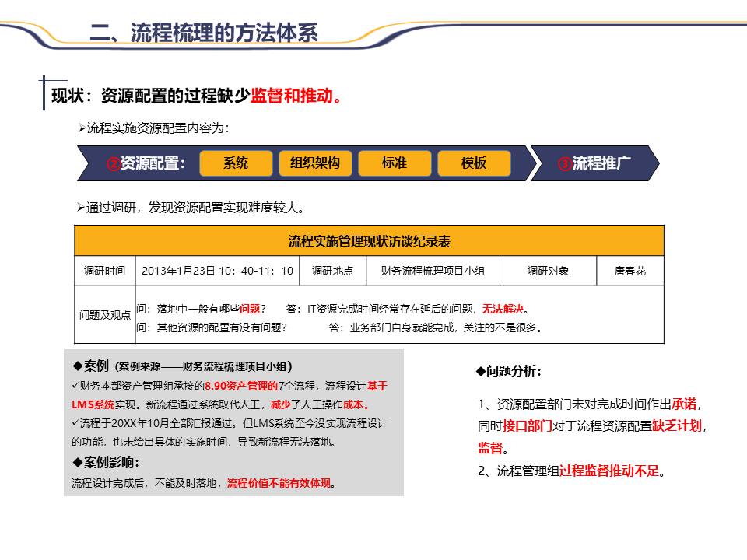The image size is (747, 560).
Task: Select the red text 流程价值不能有效体现
Action: tap(279, 483)
